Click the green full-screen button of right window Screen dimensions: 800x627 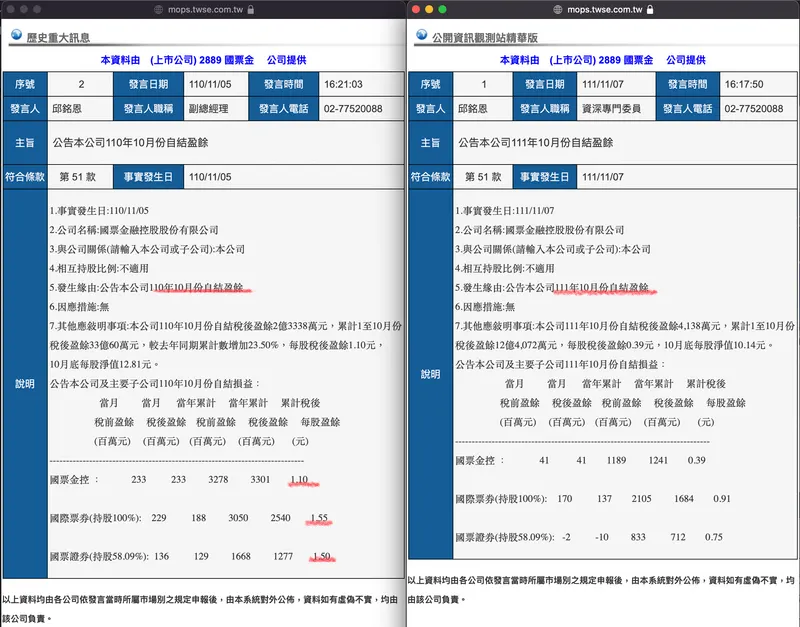point(442,9)
